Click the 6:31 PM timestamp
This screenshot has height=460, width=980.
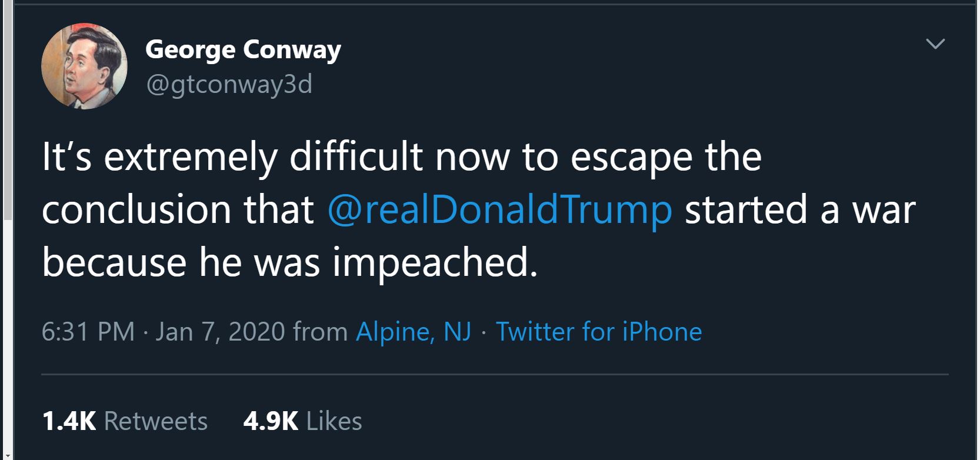[x=88, y=332]
